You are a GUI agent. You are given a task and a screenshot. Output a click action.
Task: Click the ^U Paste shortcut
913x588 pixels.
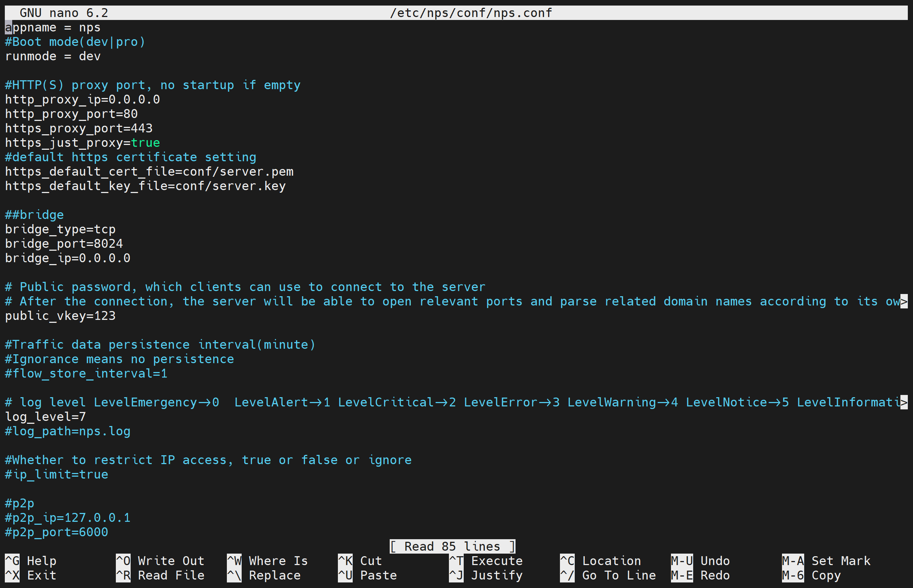pos(367,575)
